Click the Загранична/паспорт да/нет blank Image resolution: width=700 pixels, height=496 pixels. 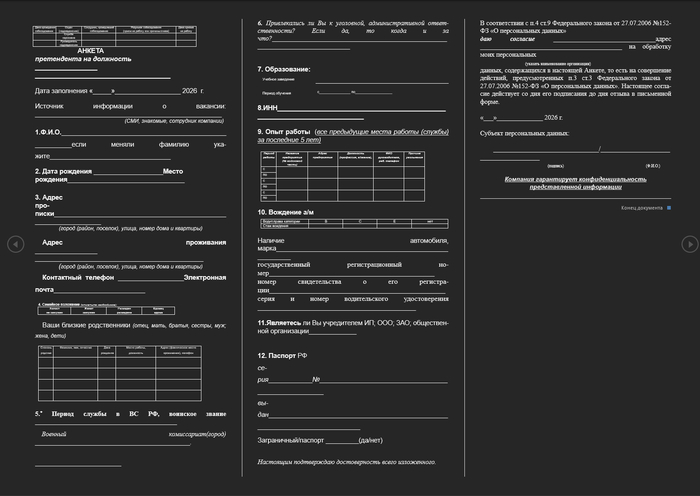point(342,441)
